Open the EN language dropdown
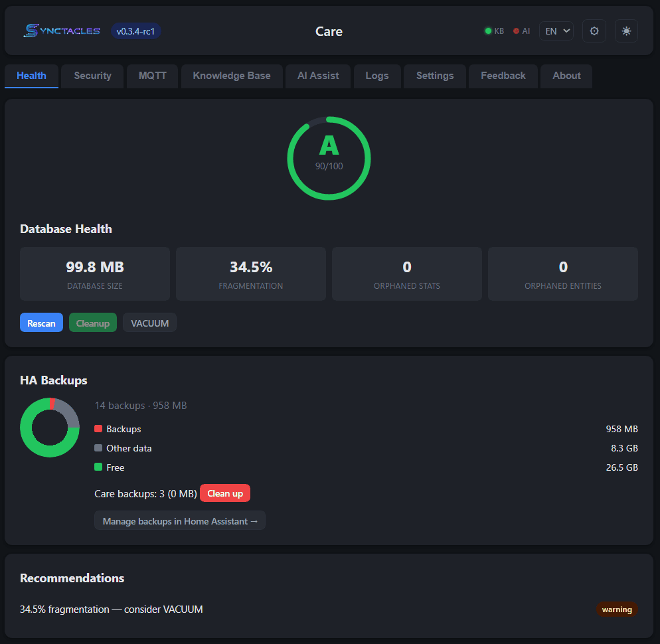 556,31
